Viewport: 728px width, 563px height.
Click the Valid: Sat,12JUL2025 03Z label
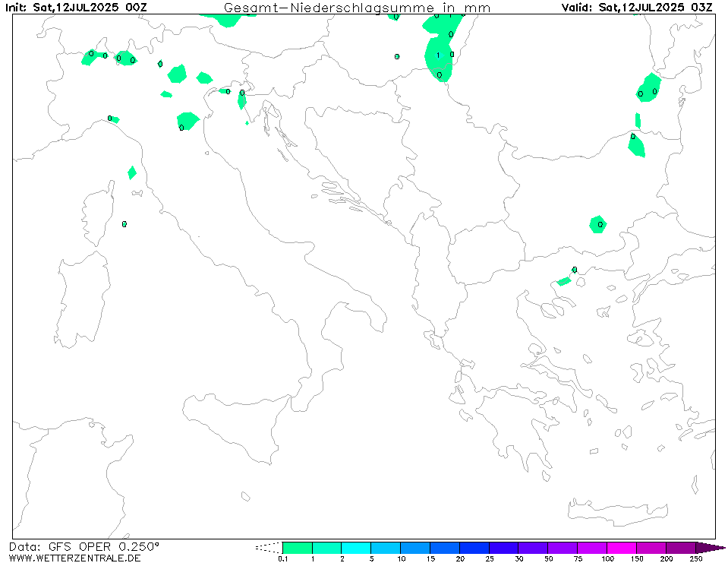(637, 8)
